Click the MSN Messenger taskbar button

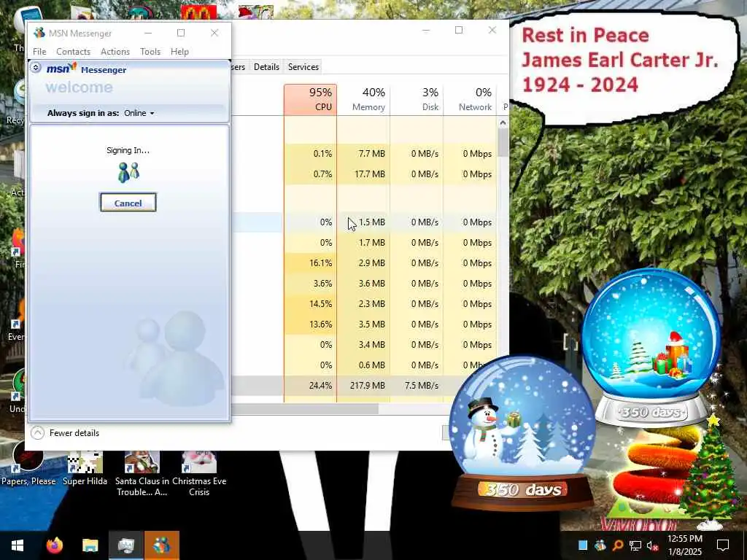(x=162, y=545)
